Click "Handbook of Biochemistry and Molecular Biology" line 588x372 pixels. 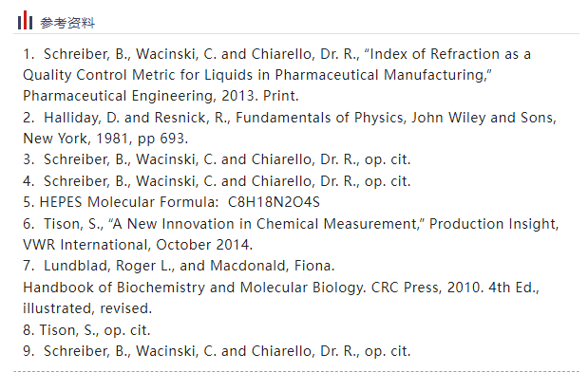pos(281,288)
